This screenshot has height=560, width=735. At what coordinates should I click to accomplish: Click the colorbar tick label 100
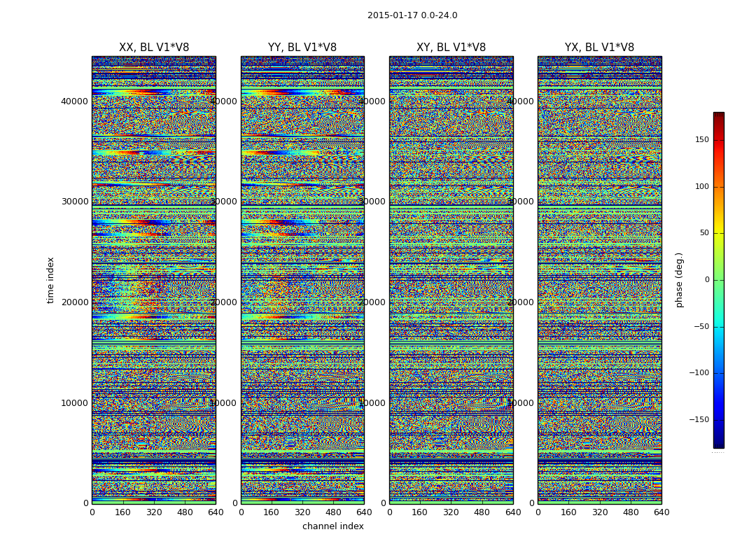[702, 186]
